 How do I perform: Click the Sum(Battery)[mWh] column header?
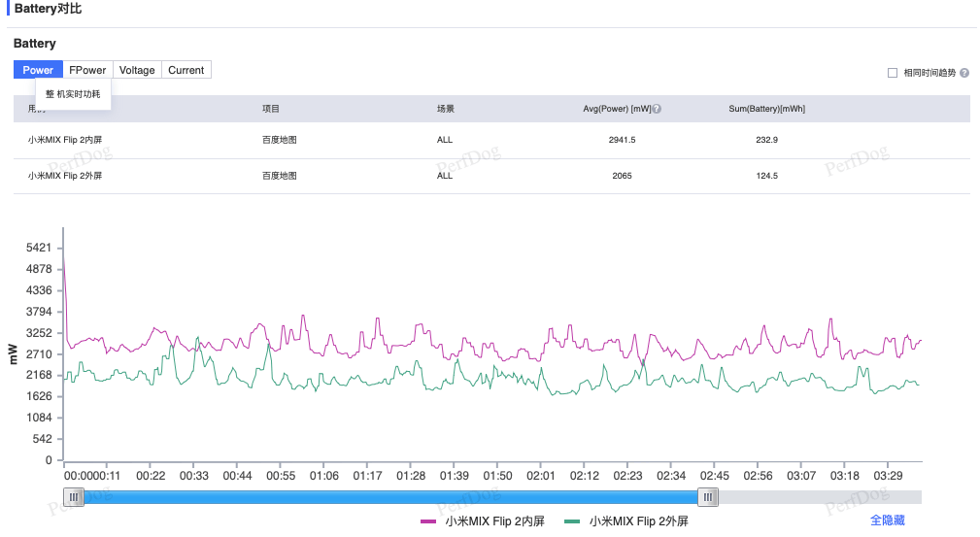pyautogui.click(x=767, y=109)
